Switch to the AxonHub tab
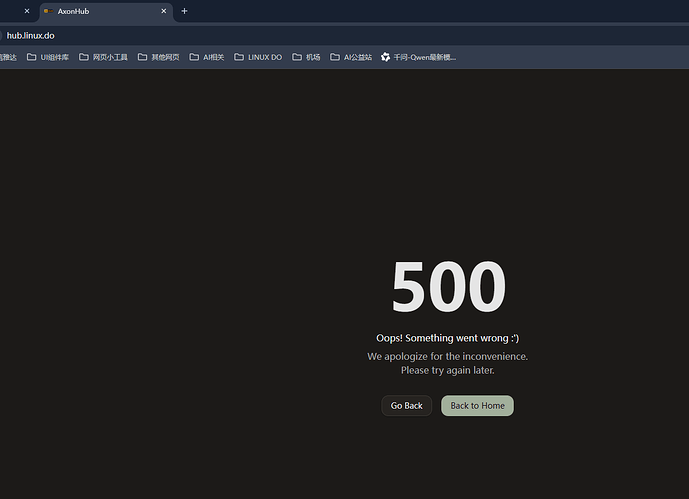Screen dimensions: 689x499 105,11
